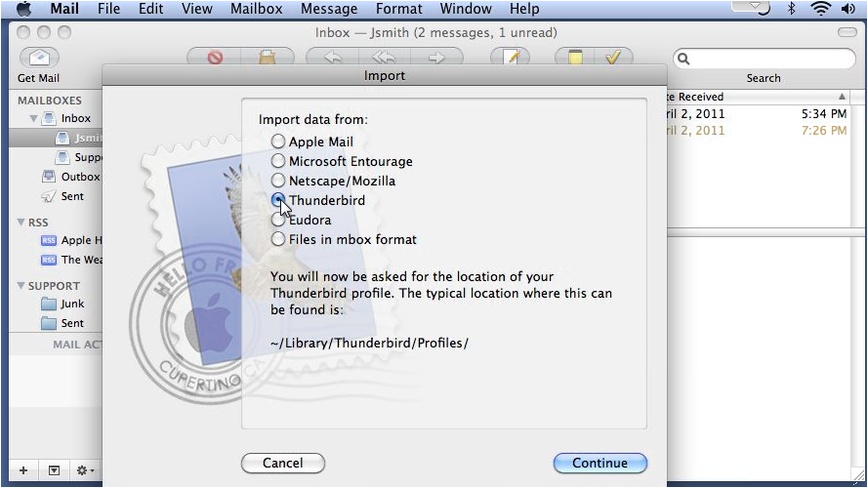Select the Apple Mail radio button
Screen dimensions: 868x488
tap(278, 142)
